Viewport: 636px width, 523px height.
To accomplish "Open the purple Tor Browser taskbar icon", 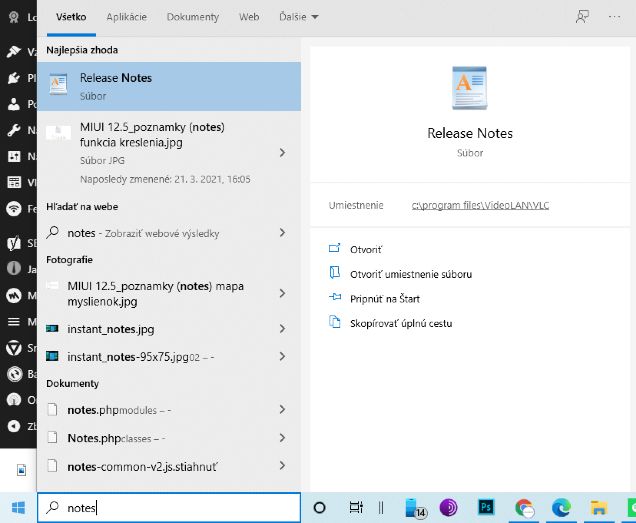I will pos(448,507).
